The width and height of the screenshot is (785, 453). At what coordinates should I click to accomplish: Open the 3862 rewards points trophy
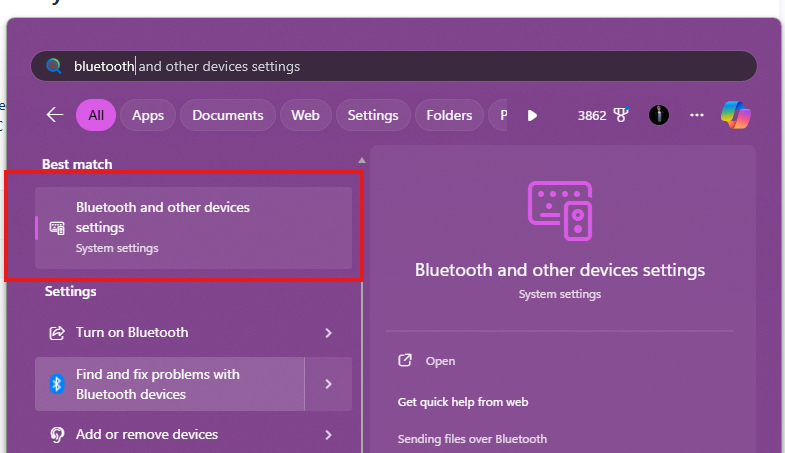pyautogui.click(x=603, y=115)
